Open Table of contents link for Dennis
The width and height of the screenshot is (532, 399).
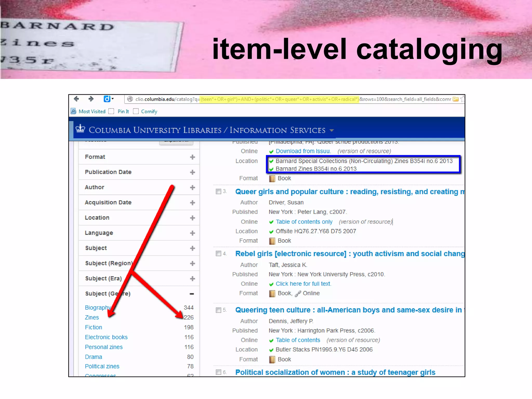(x=298, y=340)
